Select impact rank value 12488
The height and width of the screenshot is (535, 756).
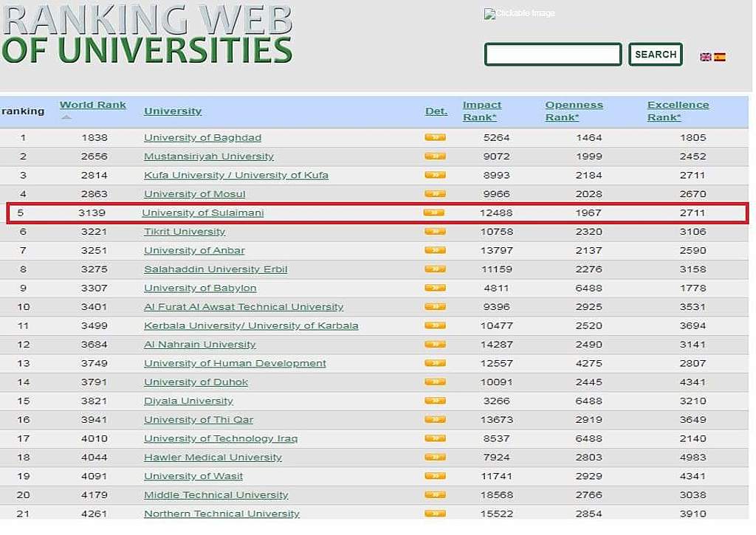point(496,213)
